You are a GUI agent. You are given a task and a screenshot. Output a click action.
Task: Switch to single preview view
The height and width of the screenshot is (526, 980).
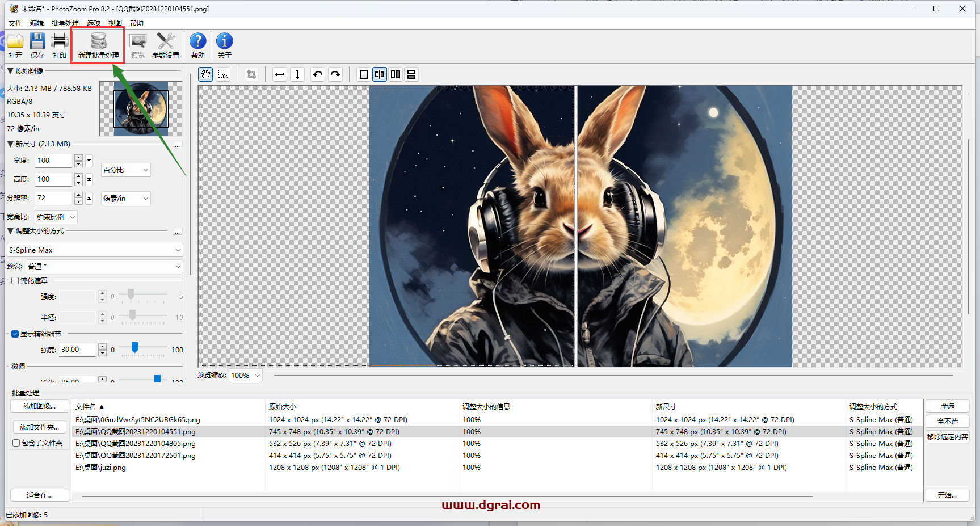click(x=364, y=74)
